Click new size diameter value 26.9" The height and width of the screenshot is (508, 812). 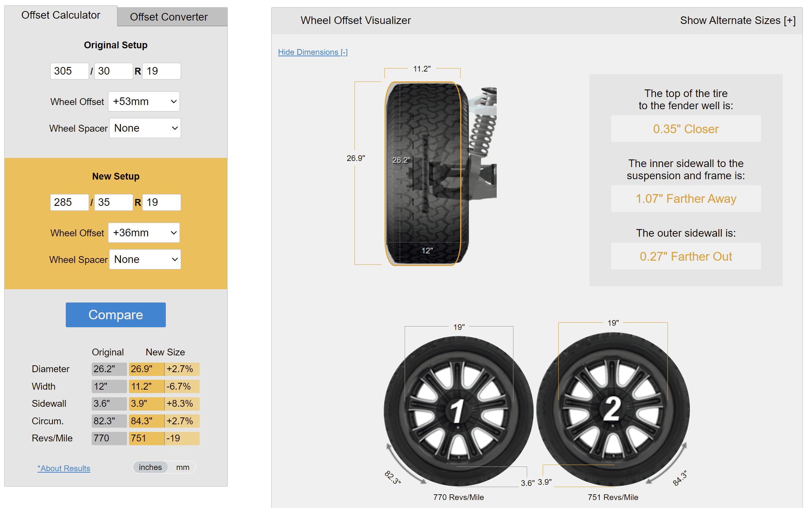[x=146, y=369]
